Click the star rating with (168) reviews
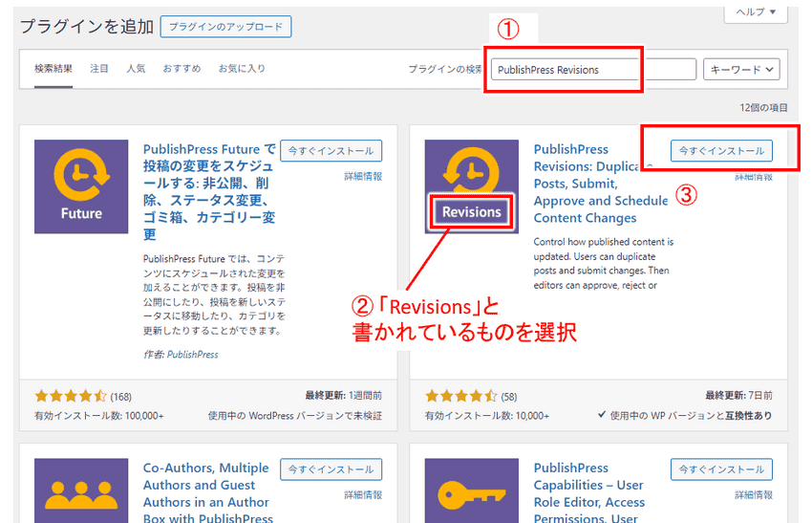Image resolution: width=812 pixels, height=523 pixels. click(83, 397)
